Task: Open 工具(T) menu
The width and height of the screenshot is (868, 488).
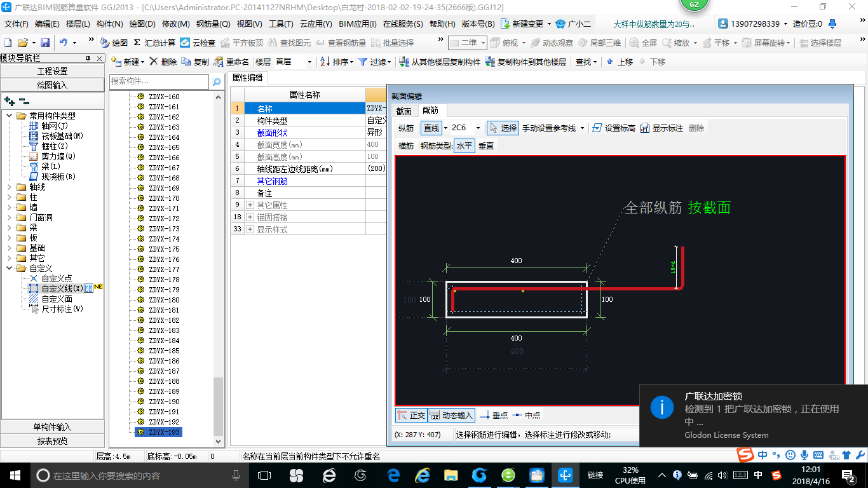Action: [281, 24]
